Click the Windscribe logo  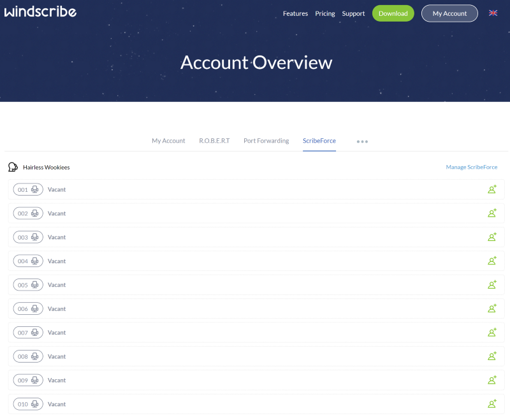point(40,11)
